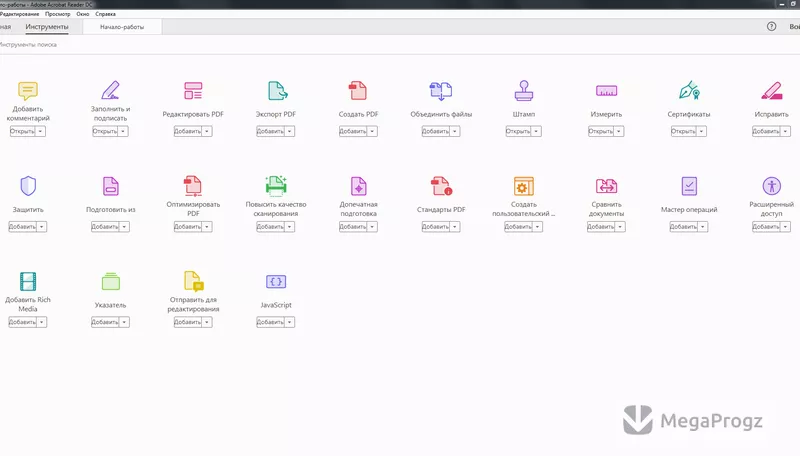Open dropdown arrow under JavaScript
The width and height of the screenshot is (800, 456).
(289, 322)
